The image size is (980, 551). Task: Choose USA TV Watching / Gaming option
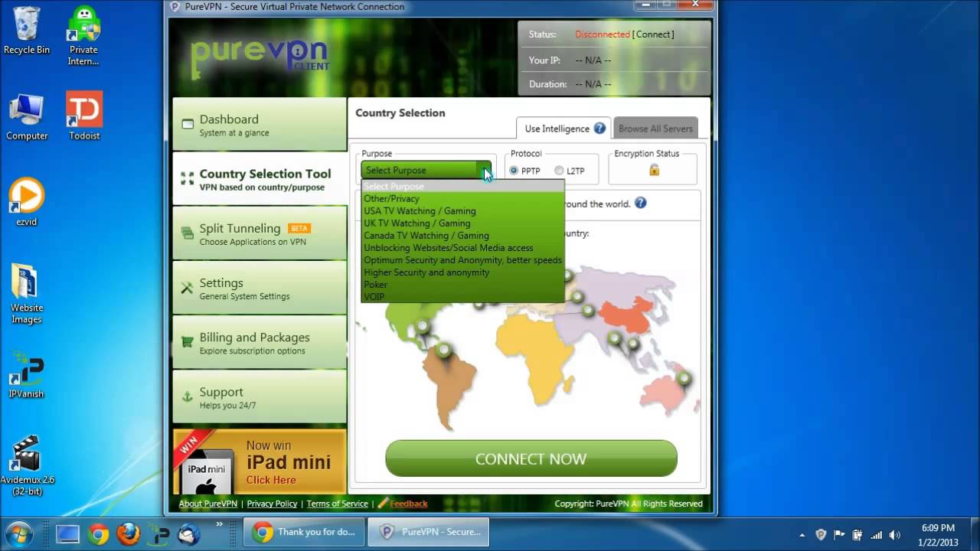462,210
